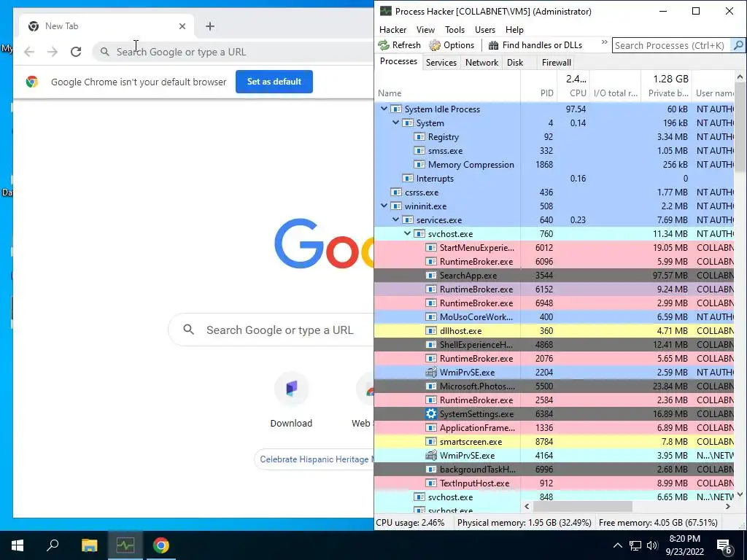Open the Hacker menu
Viewport: 747px width, 560px height.
(392, 29)
